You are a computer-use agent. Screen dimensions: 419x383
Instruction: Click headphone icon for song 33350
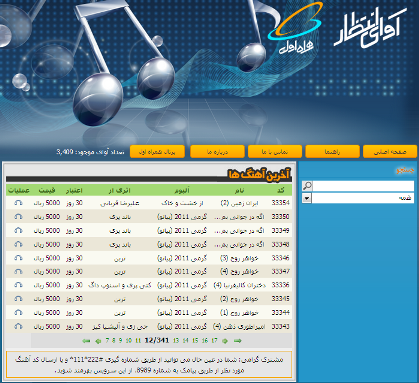coord(19,217)
